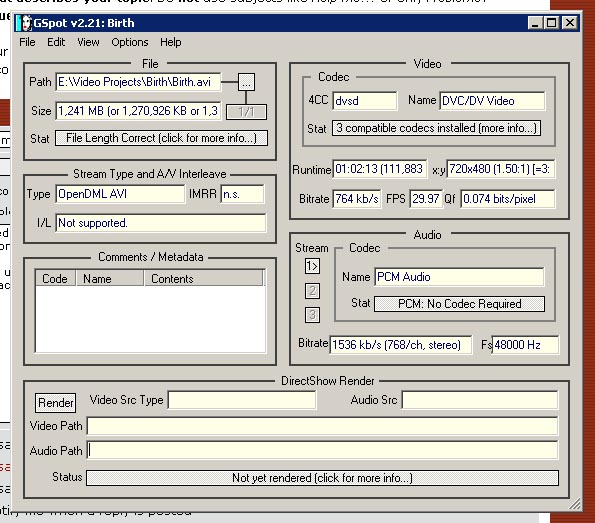Click the Render button
Viewport: 595px width, 523px height.
[55, 403]
